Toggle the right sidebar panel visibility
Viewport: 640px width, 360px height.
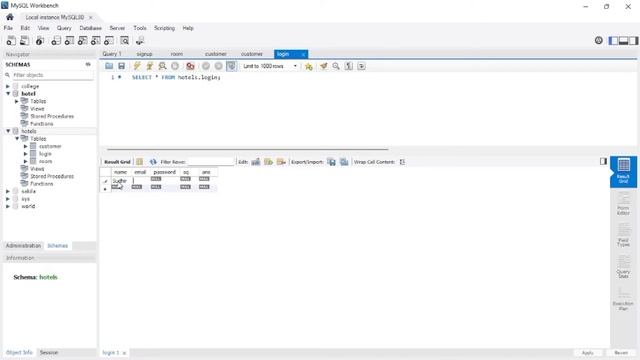click(x=633, y=40)
